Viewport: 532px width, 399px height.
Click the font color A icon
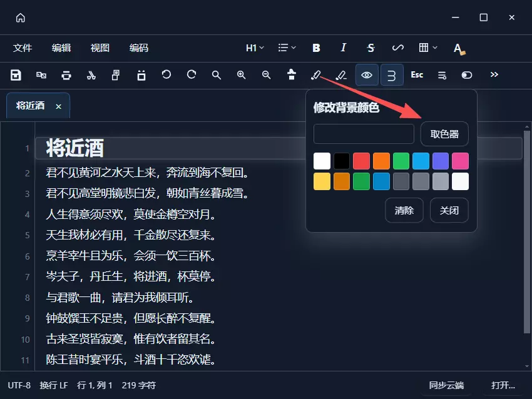(459, 49)
